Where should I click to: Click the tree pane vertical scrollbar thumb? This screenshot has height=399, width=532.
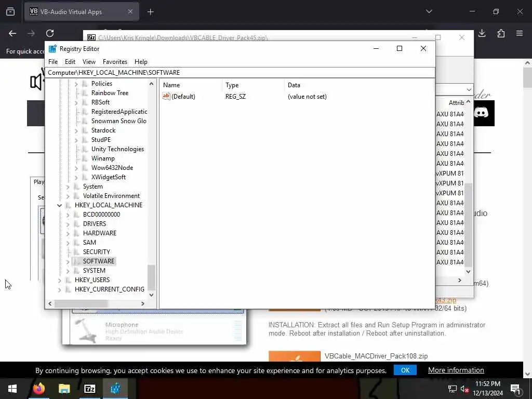click(151, 277)
